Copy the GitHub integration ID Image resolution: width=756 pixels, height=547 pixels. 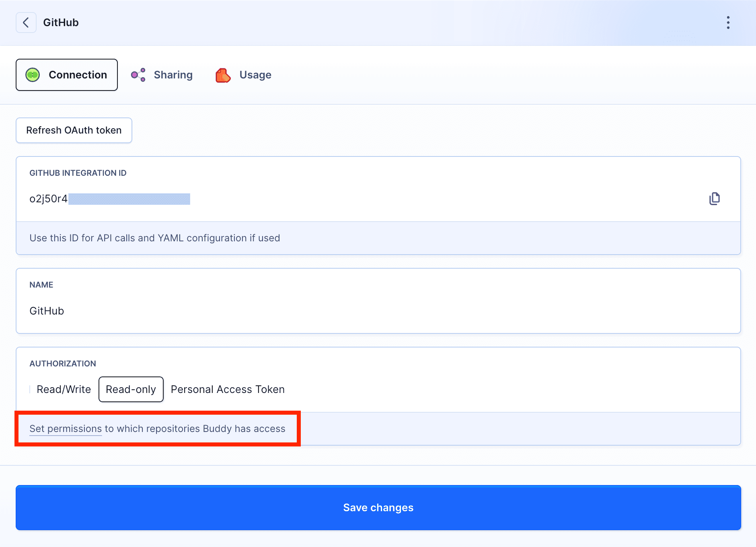[x=715, y=199]
